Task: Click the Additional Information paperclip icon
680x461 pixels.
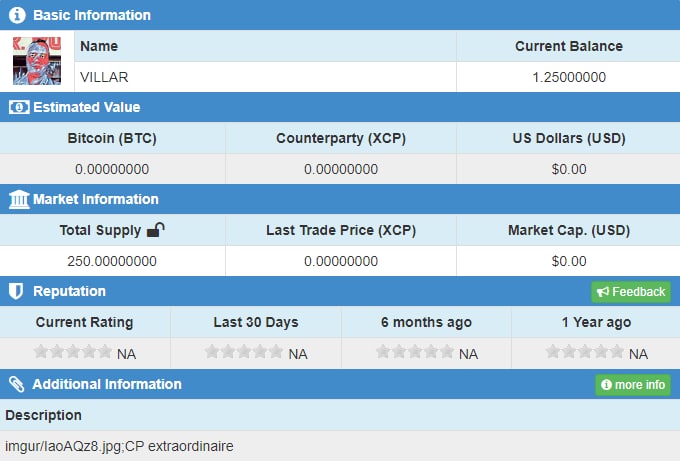Action: click(17, 384)
